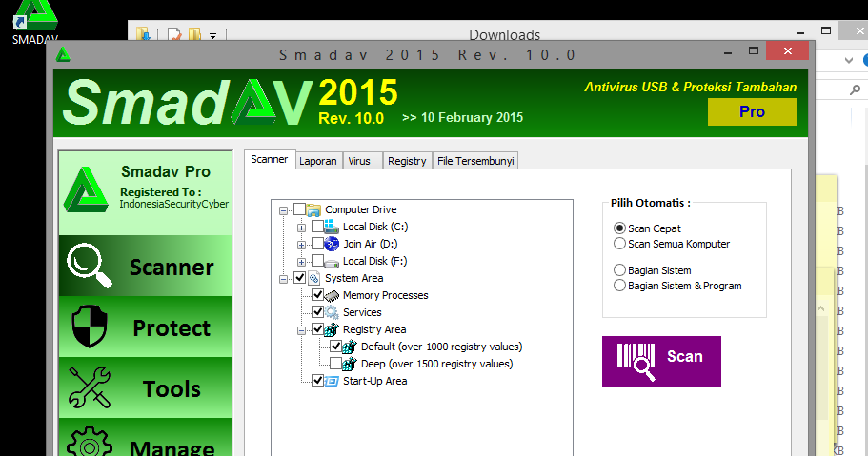Image resolution: width=868 pixels, height=456 pixels.
Task: Uncheck the Memory Processes checkbox
Action: [x=317, y=295]
